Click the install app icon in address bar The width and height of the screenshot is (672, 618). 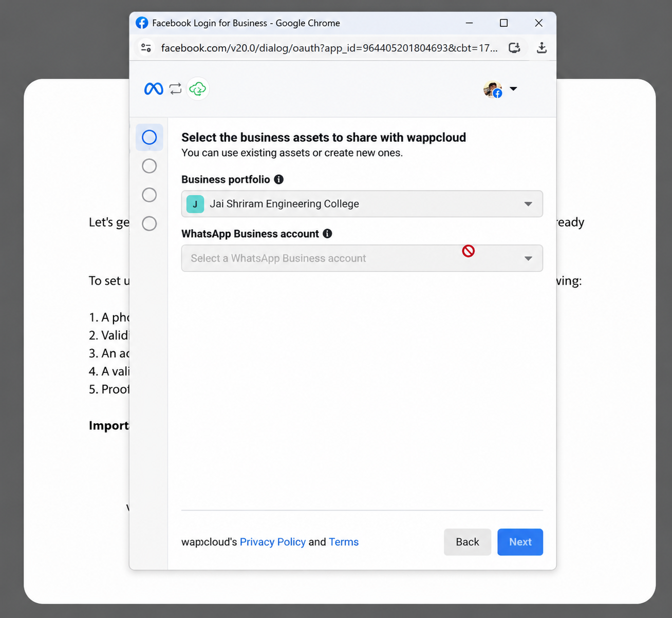(x=514, y=48)
